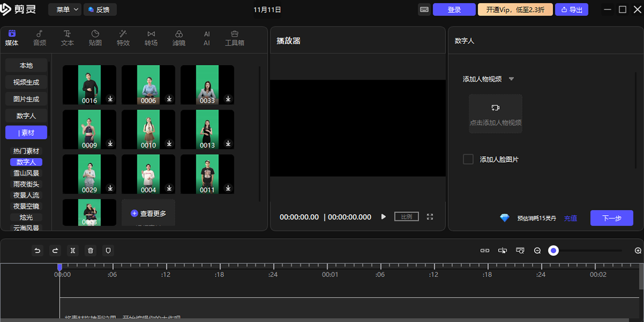Open the 转场 transitions tab

point(151,38)
